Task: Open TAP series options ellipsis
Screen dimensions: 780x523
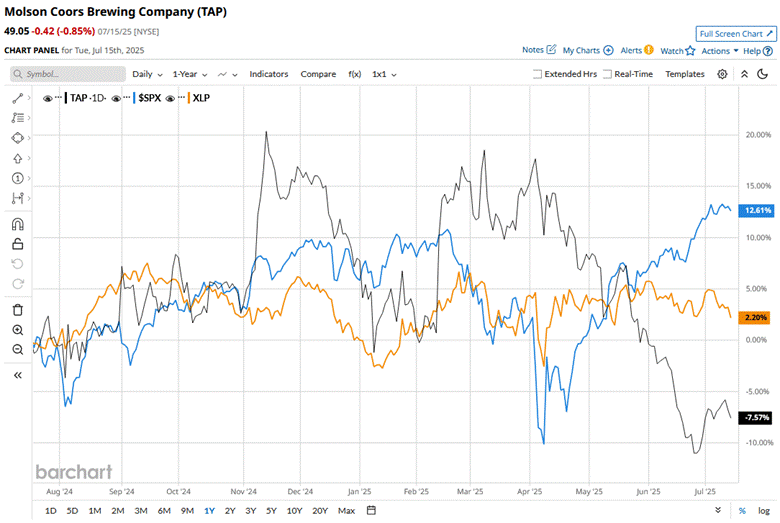Action: coord(59,98)
